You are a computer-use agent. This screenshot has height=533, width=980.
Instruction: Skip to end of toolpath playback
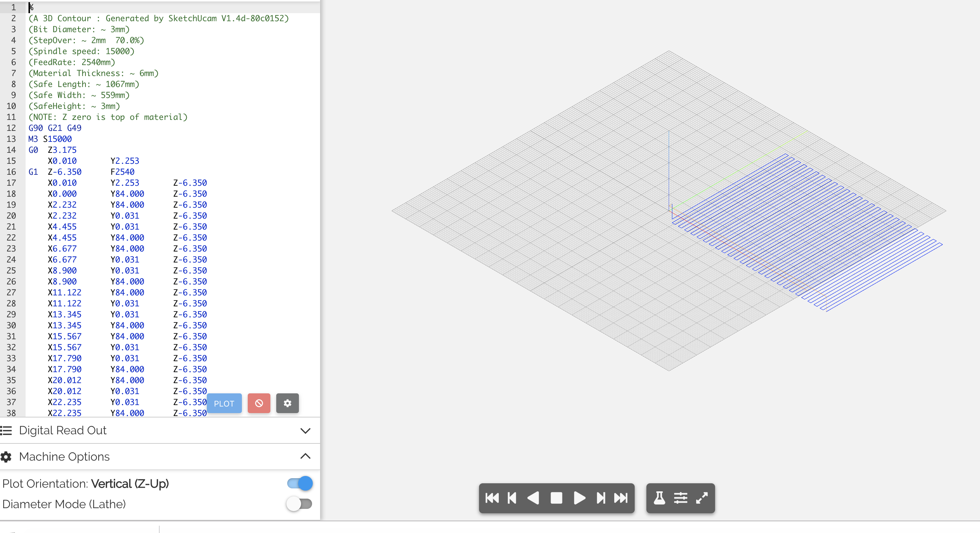(x=621, y=498)
